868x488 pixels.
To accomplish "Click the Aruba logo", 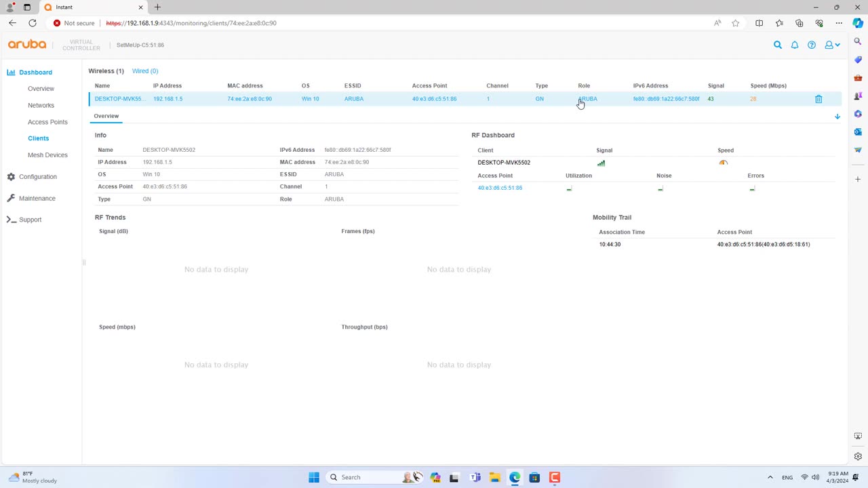I will (27, 45).
